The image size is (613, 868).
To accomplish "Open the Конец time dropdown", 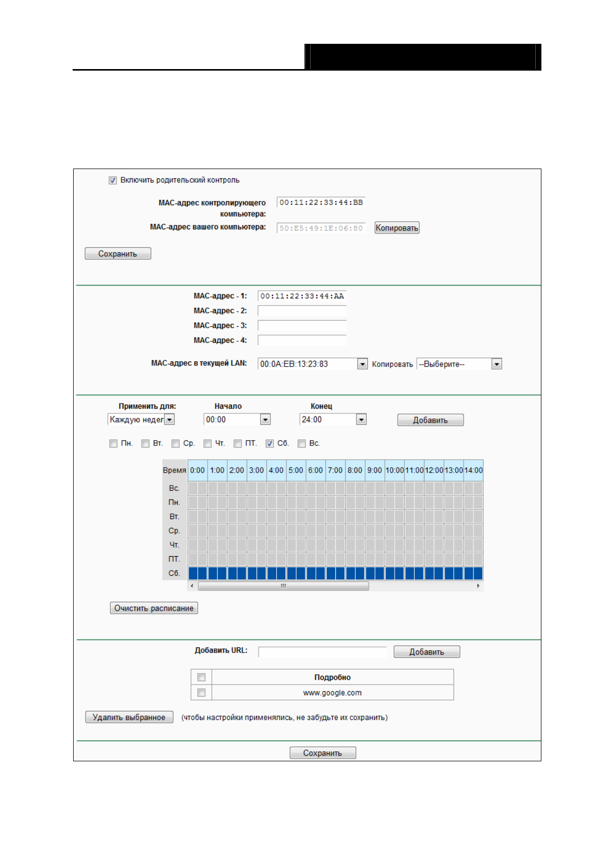I will [x=361, y=420].
